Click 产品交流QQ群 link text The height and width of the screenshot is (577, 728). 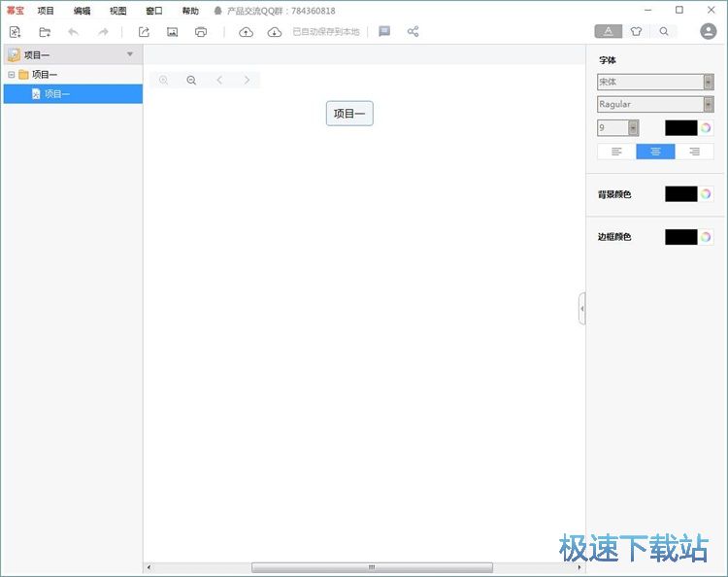tap(281, 11)
